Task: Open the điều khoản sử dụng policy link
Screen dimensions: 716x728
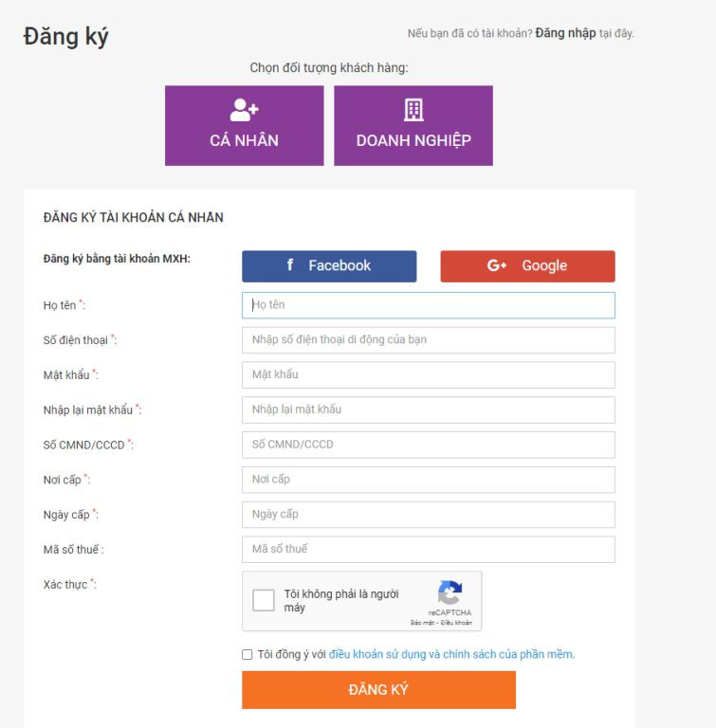Action: click(451, 654)
